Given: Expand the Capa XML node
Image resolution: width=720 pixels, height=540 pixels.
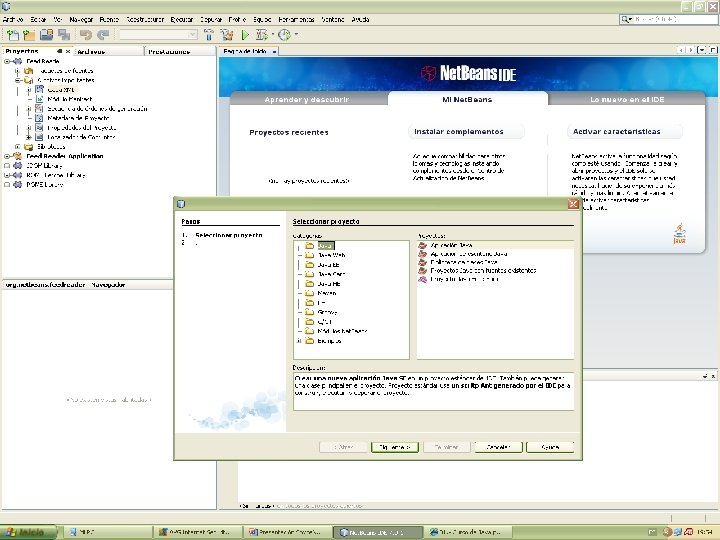Looking at the screenshot, I should [x=28, y=90].
